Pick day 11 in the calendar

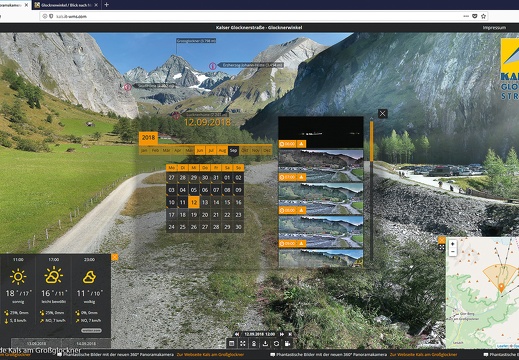pos(183,202)
